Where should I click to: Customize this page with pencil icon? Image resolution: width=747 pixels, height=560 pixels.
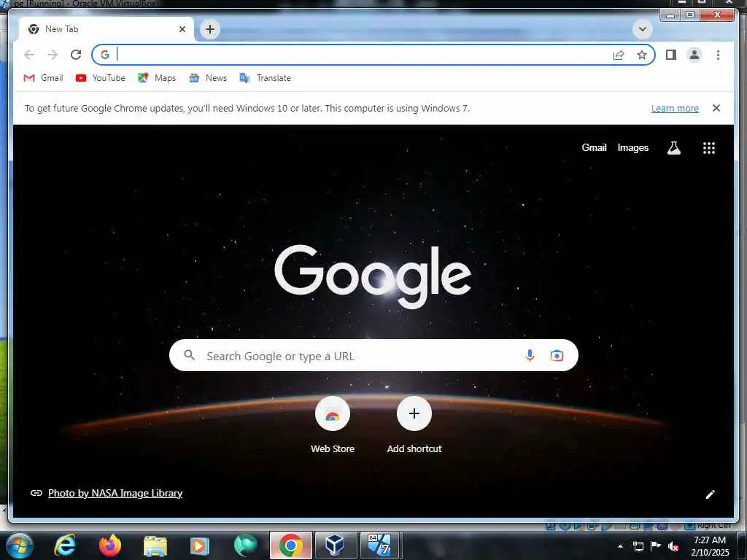pyautogui.click(x=710, y=494)
